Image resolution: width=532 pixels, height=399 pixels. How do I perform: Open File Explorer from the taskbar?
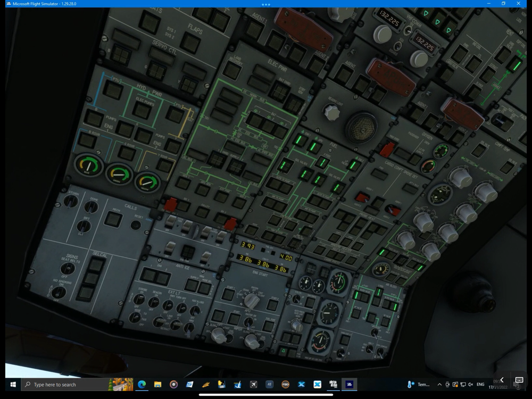[x=158, y=384]
